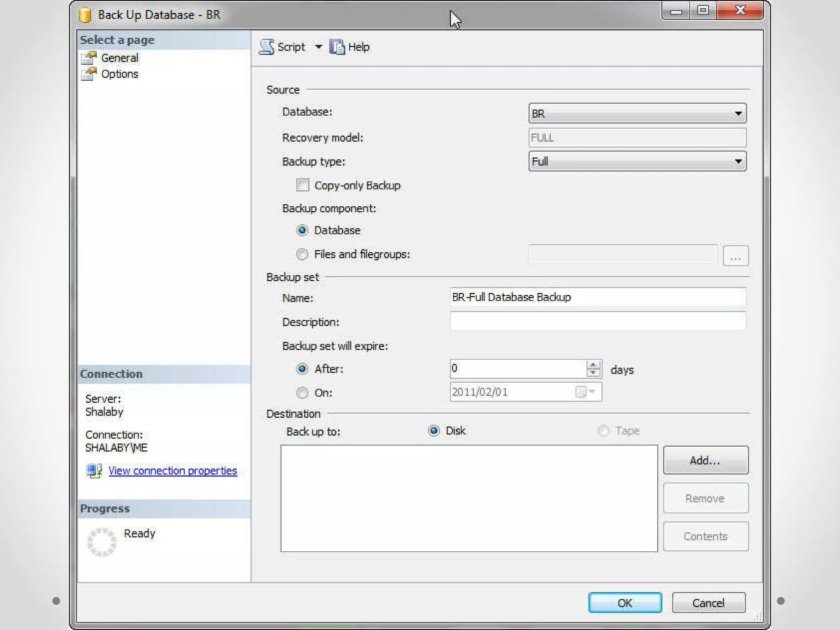Click the connection properties computer icon
The width and height of the screenshot is (840, 630).
coord(94,470)
